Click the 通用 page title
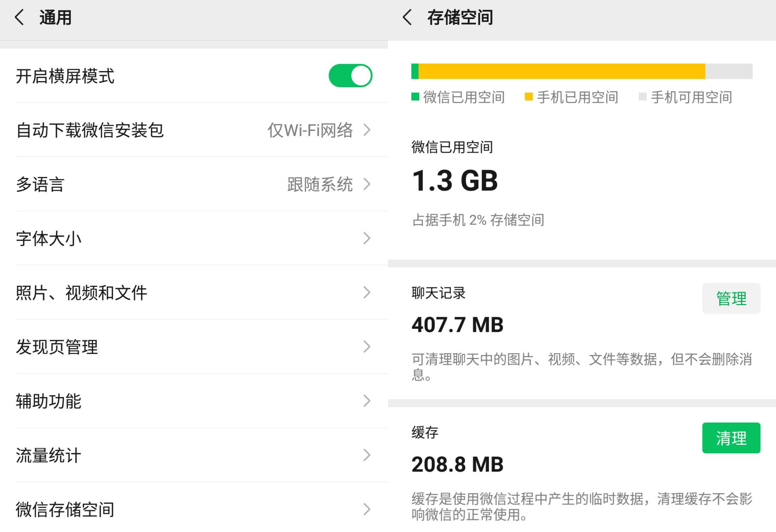The height and width of the screenshot is (532, 776). pyautogui.click(x=55, y=17)
